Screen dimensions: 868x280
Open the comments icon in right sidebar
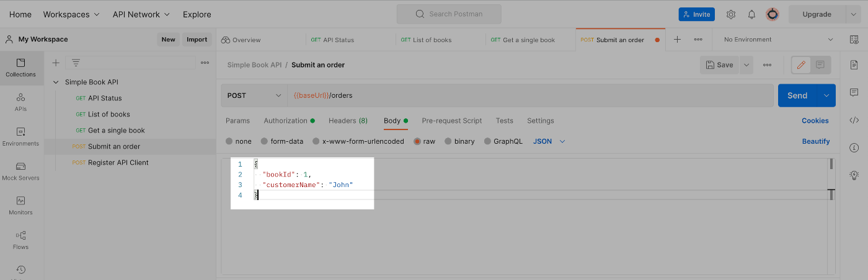(854, 92)
